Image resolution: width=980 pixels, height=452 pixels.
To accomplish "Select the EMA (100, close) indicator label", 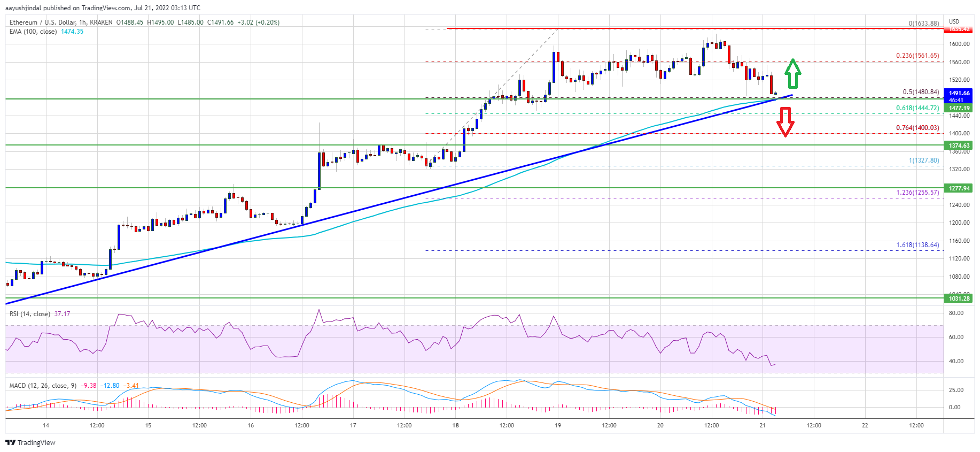I will tap(33, 32).
